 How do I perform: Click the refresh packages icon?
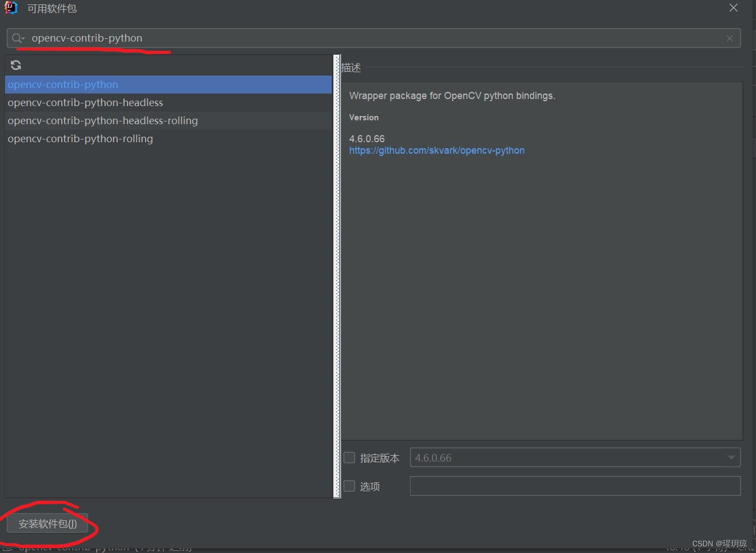[16, 65]
